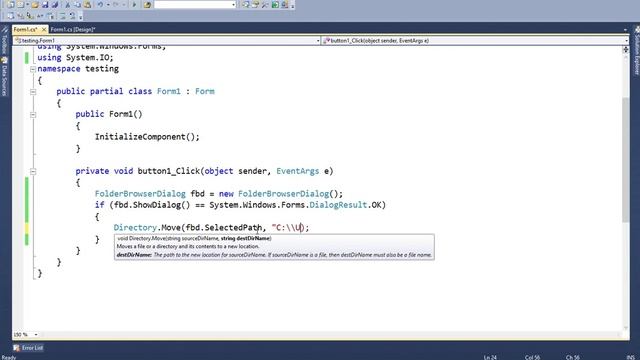The height and width of the screenshot is (360, 640).
Task: Open the Undo history dropdown arrow
Action: (x=108, y=4)
